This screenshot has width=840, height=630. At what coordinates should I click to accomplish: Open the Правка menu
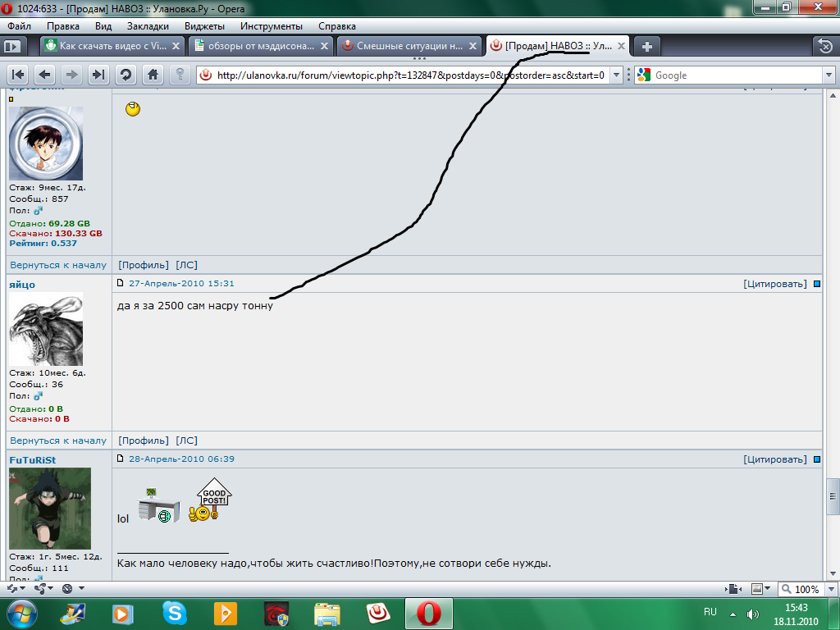[62, 26]
